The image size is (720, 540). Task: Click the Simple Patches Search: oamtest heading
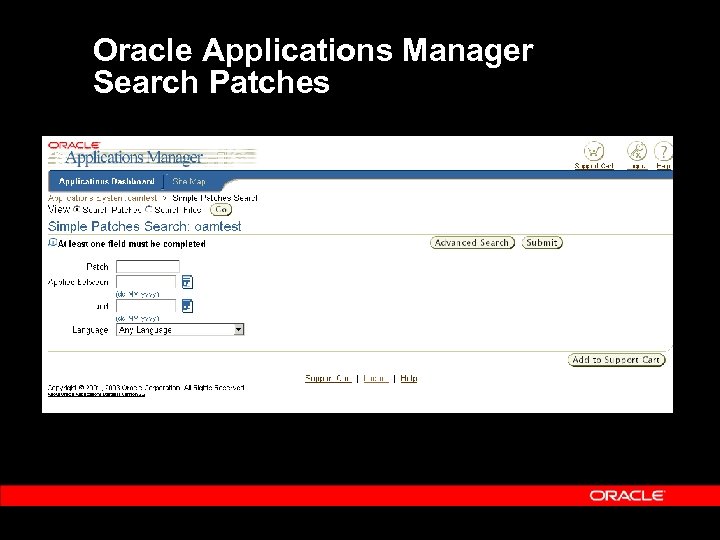coord(145,226)
